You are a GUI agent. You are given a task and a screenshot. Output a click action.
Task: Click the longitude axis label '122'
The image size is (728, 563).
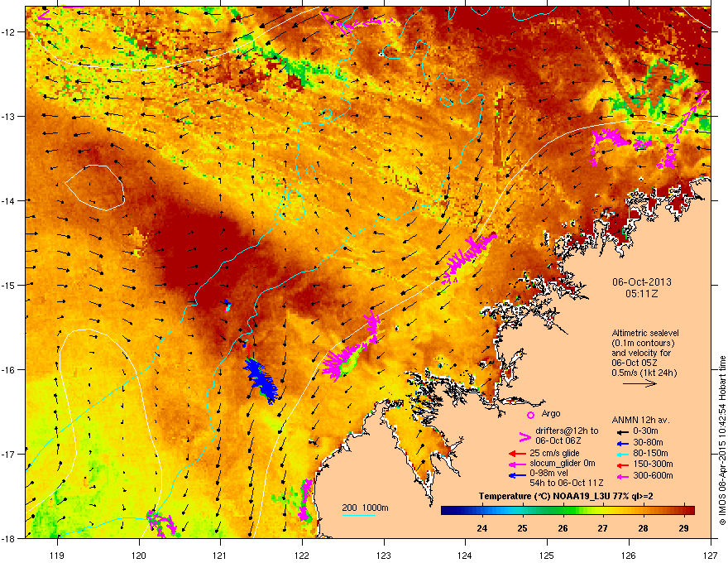coord(302,555)
